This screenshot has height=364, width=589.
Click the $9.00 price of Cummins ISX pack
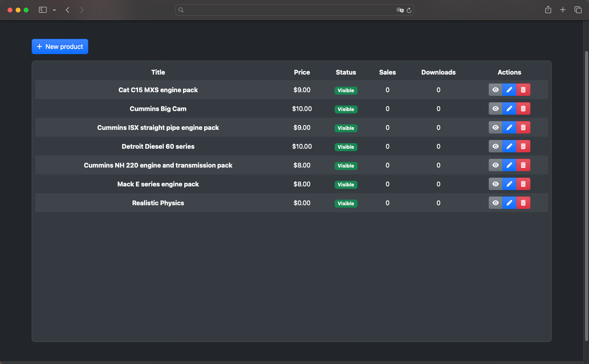(x=302, y=127)
